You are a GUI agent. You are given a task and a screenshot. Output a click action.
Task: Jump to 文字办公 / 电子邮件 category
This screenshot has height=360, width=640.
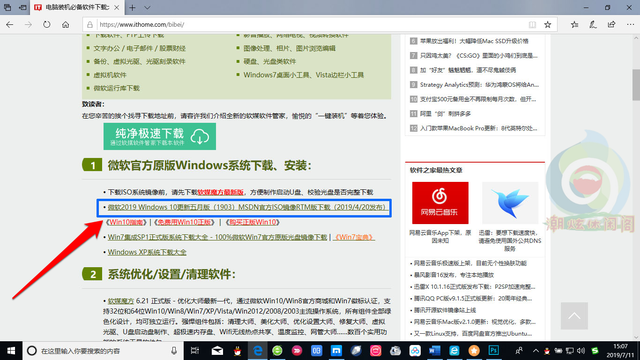pos(140,48)
